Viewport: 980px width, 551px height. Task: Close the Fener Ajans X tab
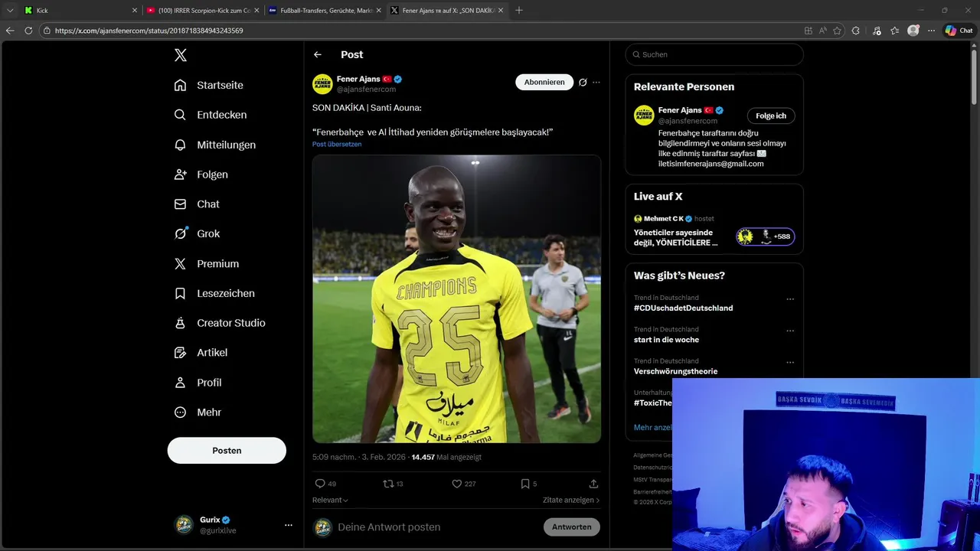coord(501,11)
